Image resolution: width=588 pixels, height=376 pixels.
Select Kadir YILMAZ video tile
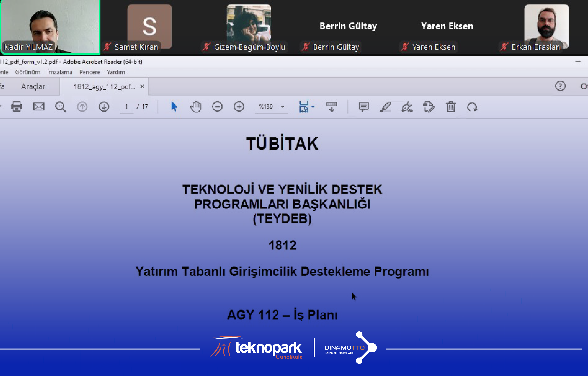click(50, 27)
